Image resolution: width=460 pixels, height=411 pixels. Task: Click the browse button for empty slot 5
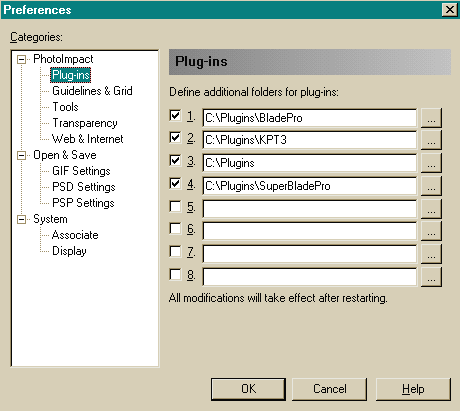[431, 208]
